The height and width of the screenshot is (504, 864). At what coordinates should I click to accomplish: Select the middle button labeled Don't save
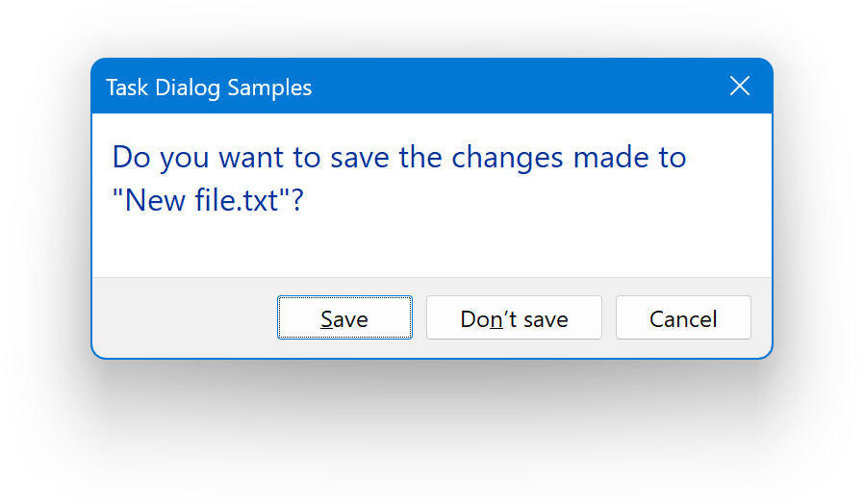coord(514,318)
